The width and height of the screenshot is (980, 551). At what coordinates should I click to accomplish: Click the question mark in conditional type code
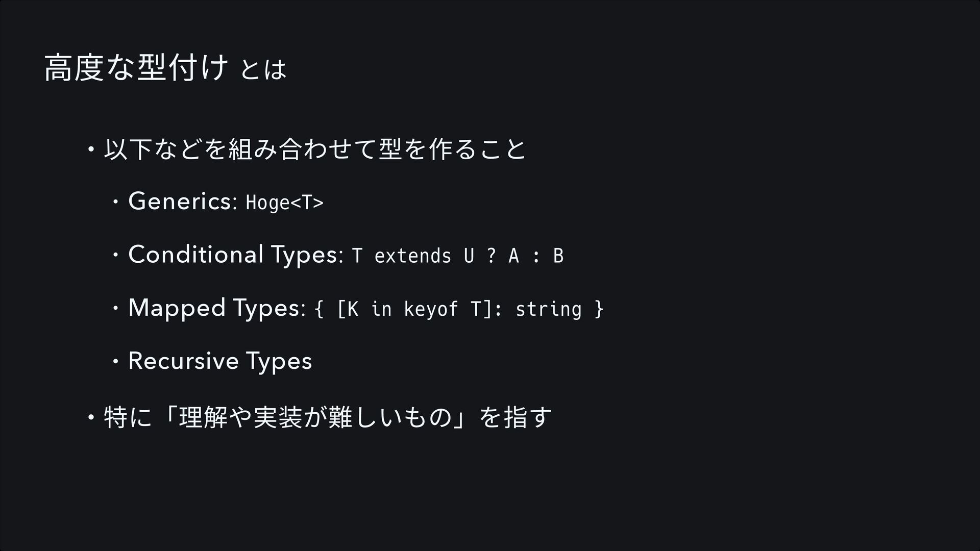pyautogui.click(x=491, y=256)
